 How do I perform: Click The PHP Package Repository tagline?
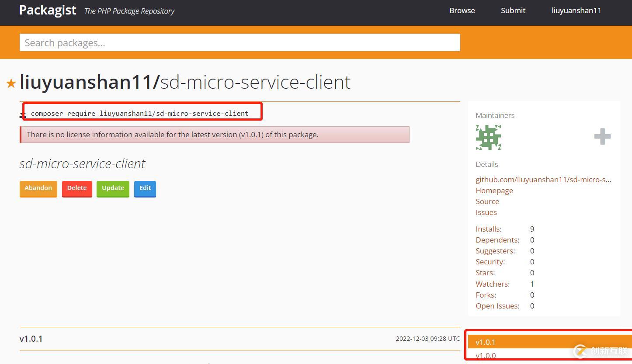pos(129,11)
